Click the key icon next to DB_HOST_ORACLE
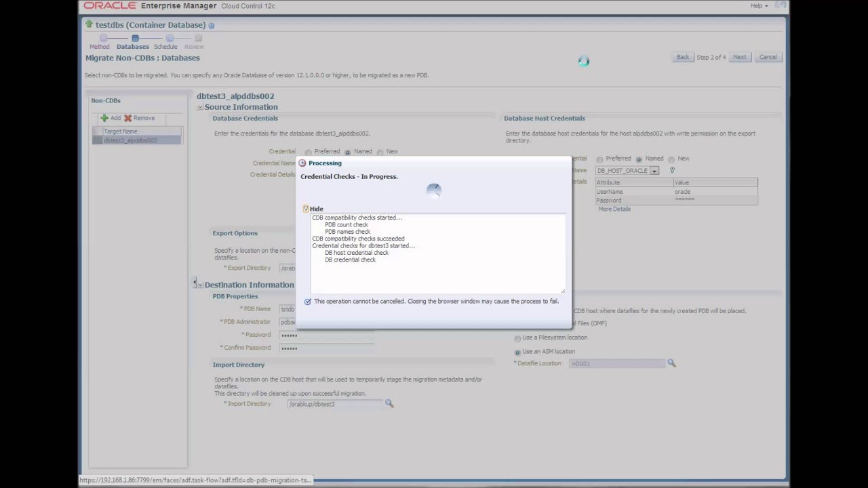The width and height of the screenshot is (868, 488). [x=672, y=170]
